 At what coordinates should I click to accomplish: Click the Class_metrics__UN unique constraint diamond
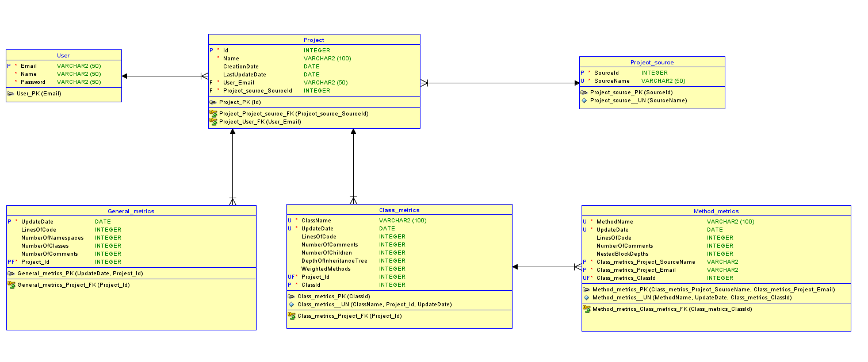[291, 305]
